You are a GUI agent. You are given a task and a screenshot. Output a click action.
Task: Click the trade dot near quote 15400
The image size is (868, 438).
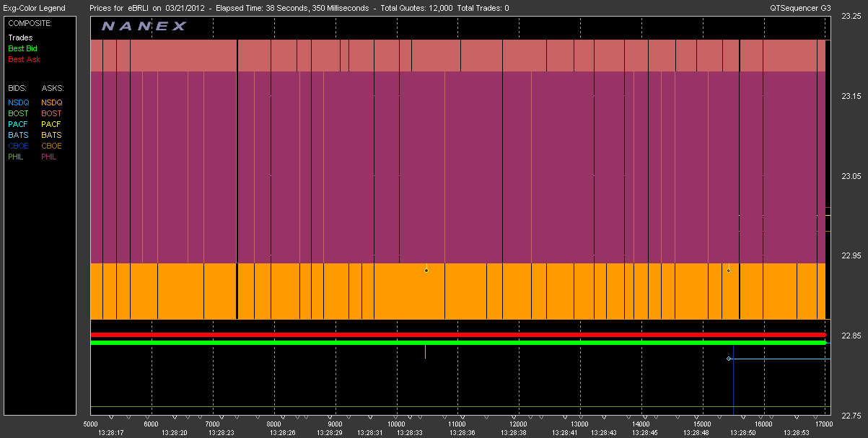[729, 271]
